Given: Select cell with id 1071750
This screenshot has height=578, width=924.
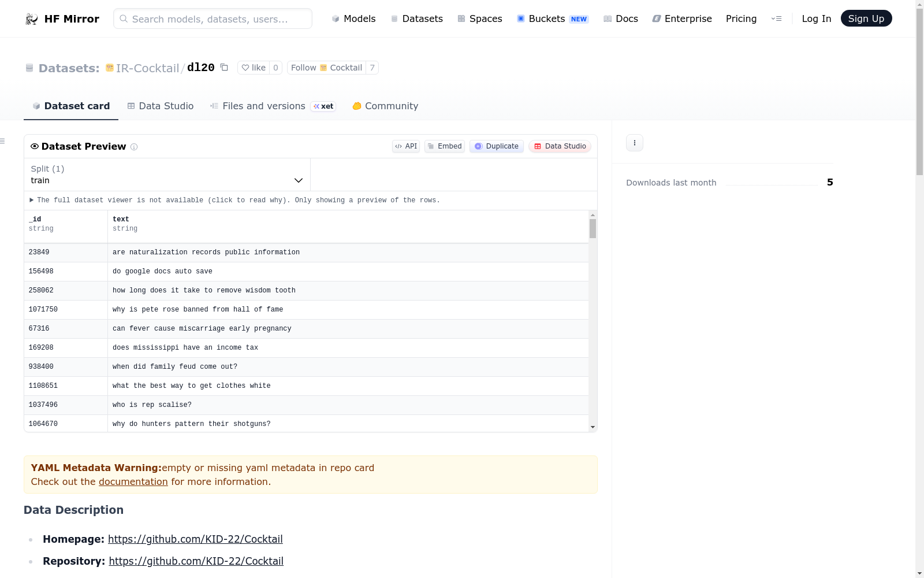Looking at the screenshot, I should [66, 310].
